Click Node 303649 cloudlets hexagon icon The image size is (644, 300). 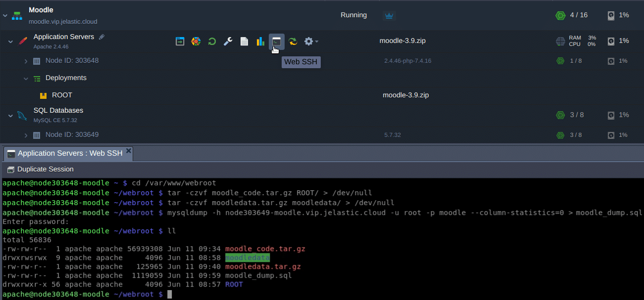pos(560,135)
